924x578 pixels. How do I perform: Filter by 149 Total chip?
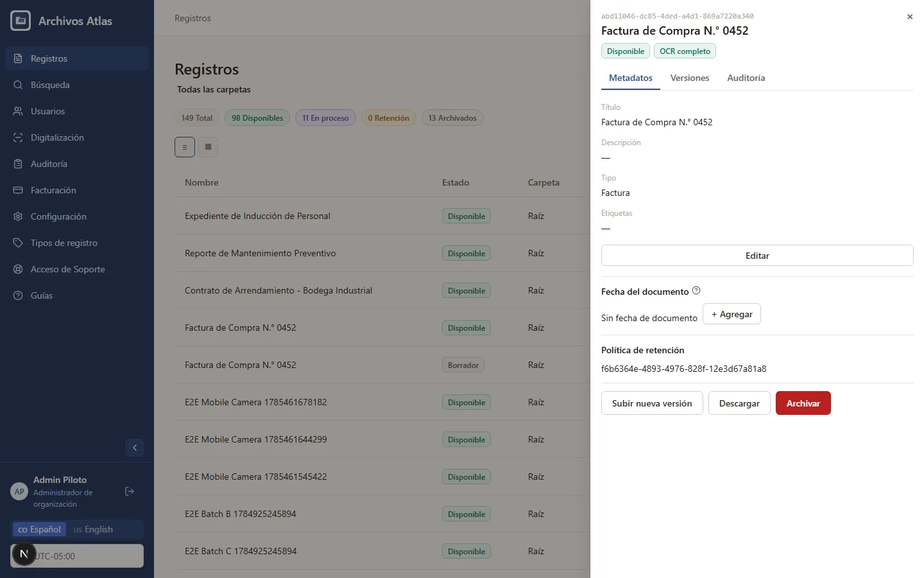pyautogui.click(x=197, y=118)
